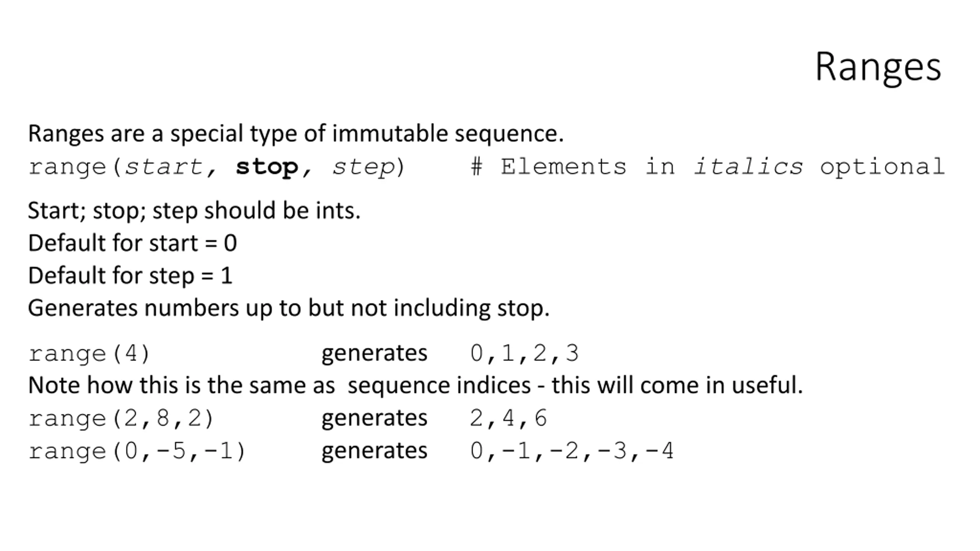Click the output 0,-1,-2,-3,-4

[572, 452]
